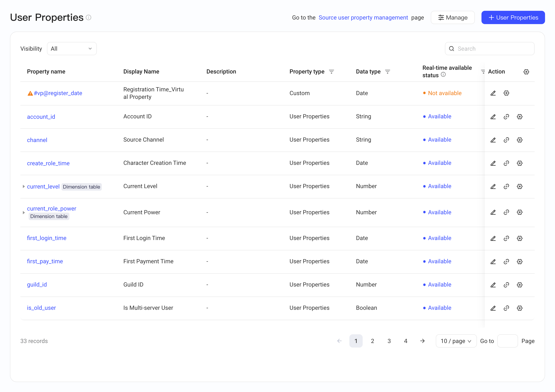Open Source user property management link

pos(363,17)
